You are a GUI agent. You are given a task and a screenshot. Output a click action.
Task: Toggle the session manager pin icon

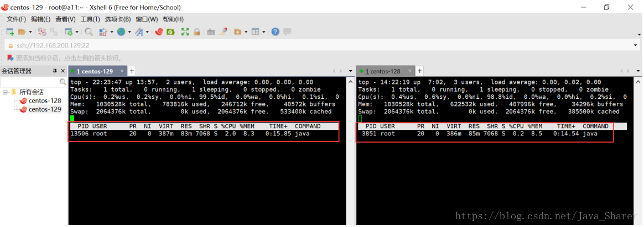pyautogui.click(x=55, y=71)
